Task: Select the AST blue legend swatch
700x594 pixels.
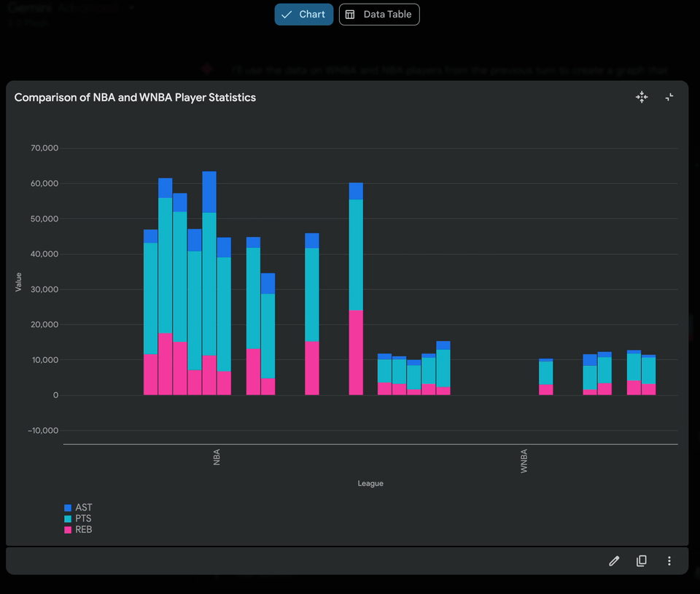Action: pos(68,508)
